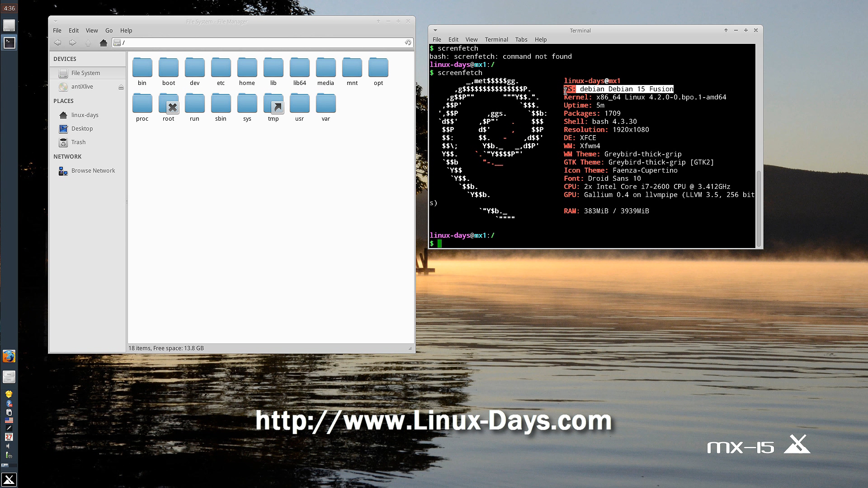Open Terminal's File menu
868x488 pixels.
(437, 39)
